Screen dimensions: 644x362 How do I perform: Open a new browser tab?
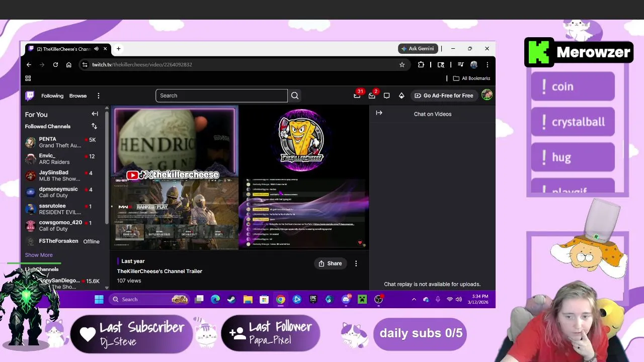coord(118,49)
